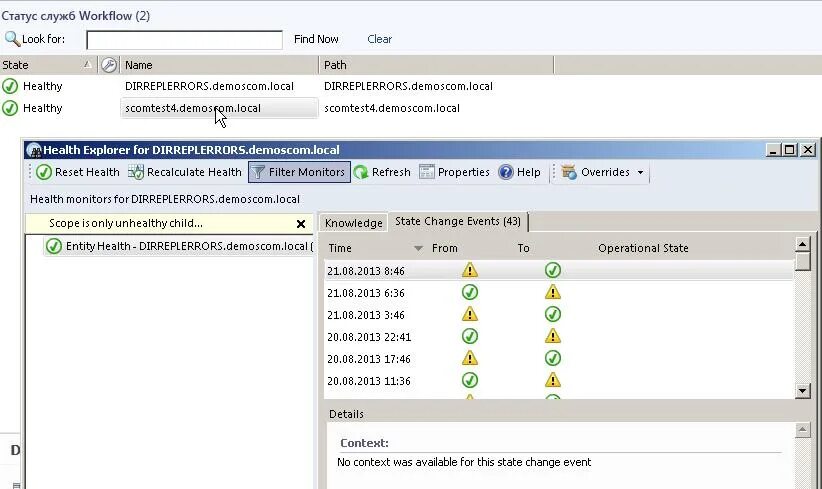Select the 21.08.2013 3:46 event row

559,314
